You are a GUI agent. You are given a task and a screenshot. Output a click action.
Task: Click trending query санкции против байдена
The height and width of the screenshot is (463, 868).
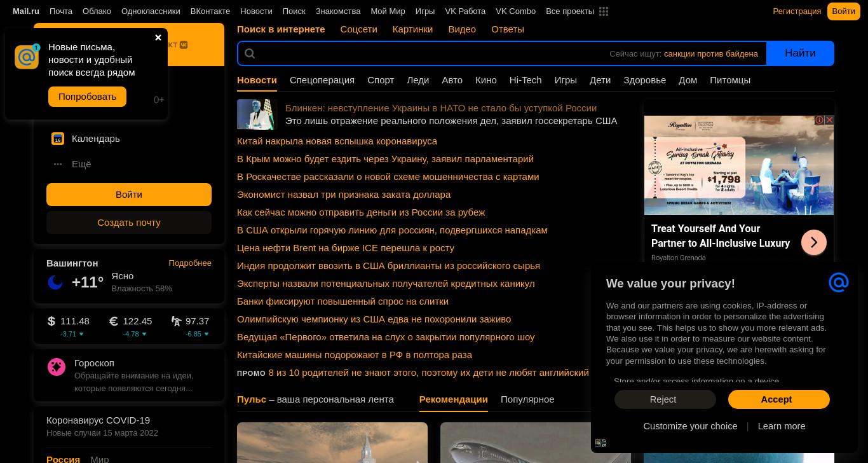pyautogui.click(x=710, y=54)
